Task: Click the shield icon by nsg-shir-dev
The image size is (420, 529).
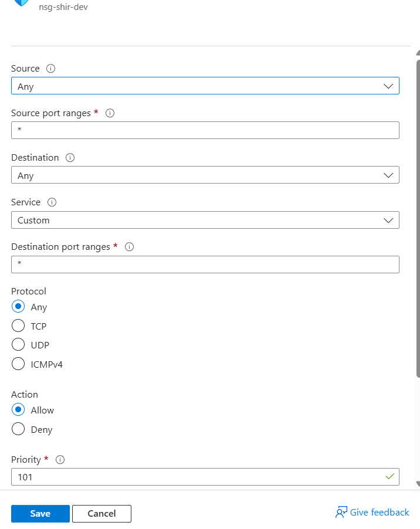Action: pos(21,3)
